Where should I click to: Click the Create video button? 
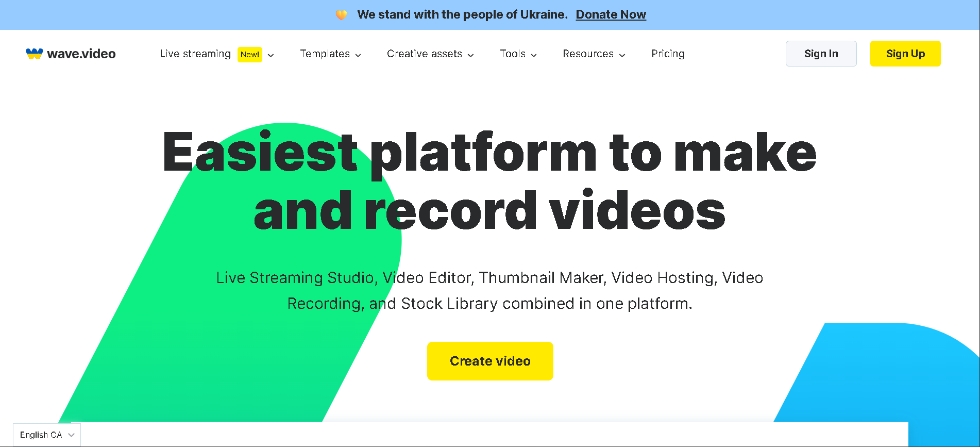(490, 361)
